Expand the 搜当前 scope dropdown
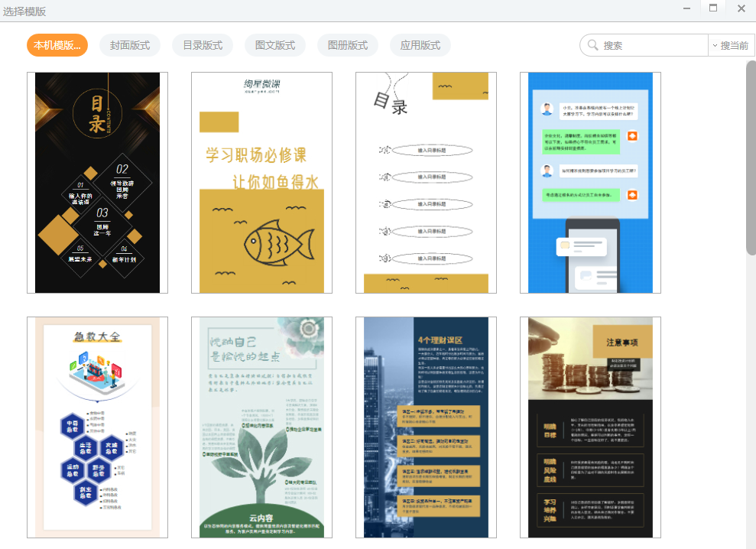The width and height of the screenshot is (756, 549). click(731, 45)
